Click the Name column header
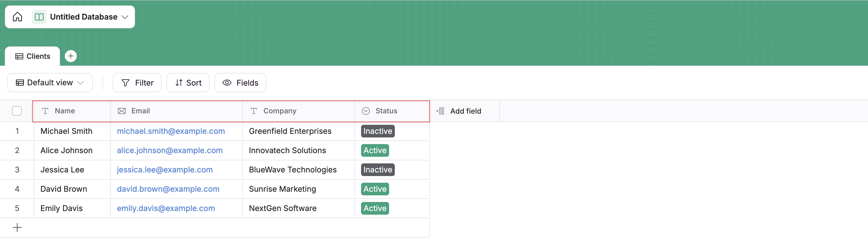Viewport: 868px width, 249px height. [72, 111]
